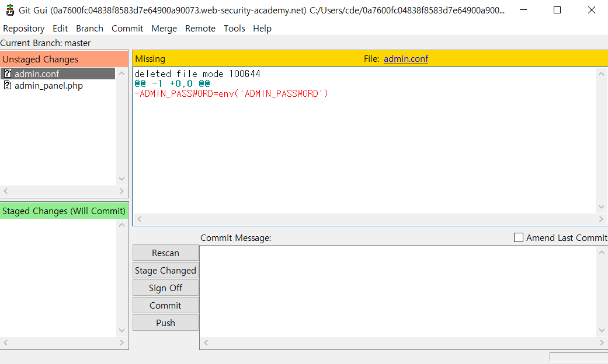Click the Push button
The width and height of the screenshot is (608, 364).
165,323
